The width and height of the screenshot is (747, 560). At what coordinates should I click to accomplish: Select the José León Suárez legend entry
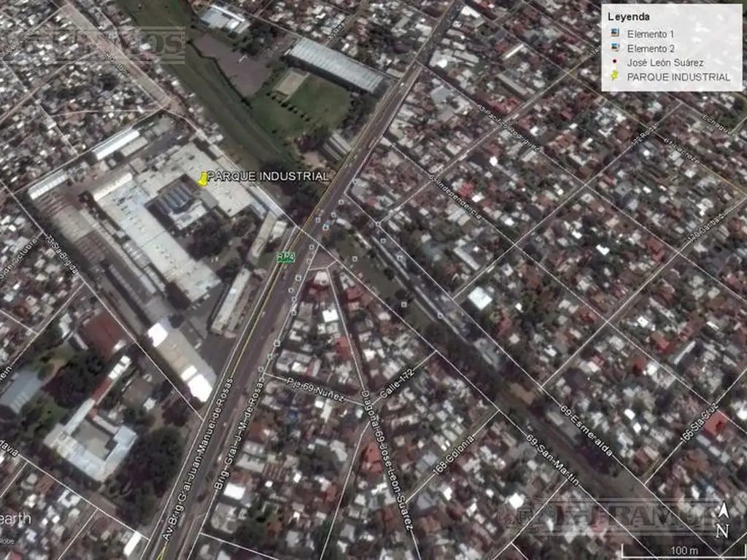click(665, 63)
